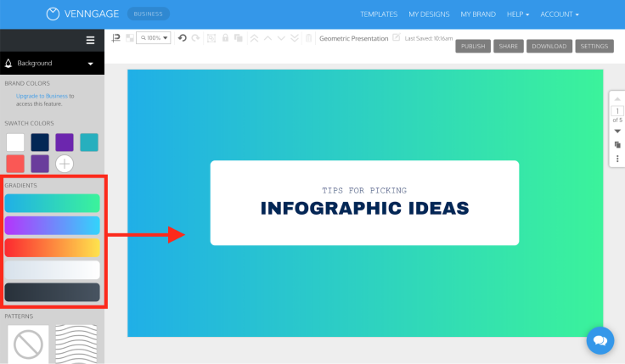Select the TIPS FOR PICKING subtitle
This screenshot has height=364, width=625.
click(364, 190)
